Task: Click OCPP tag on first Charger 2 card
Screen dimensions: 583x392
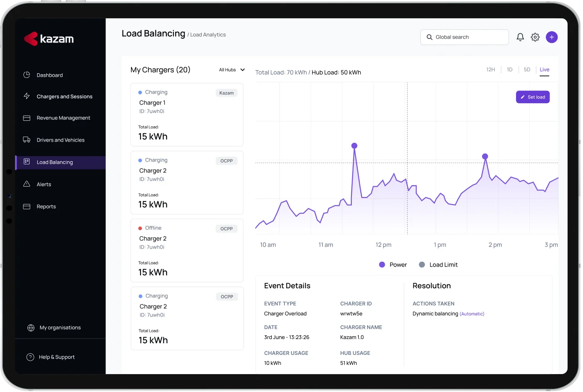Action: [226, 161]
